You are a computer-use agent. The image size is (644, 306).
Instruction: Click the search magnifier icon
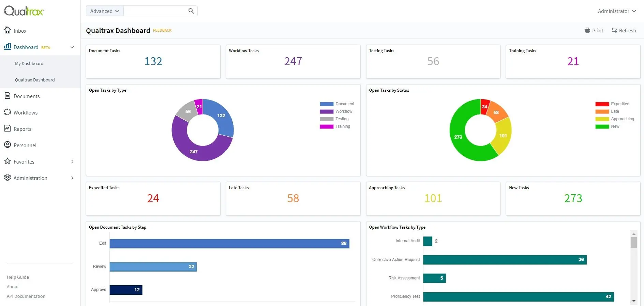point(191,11)
